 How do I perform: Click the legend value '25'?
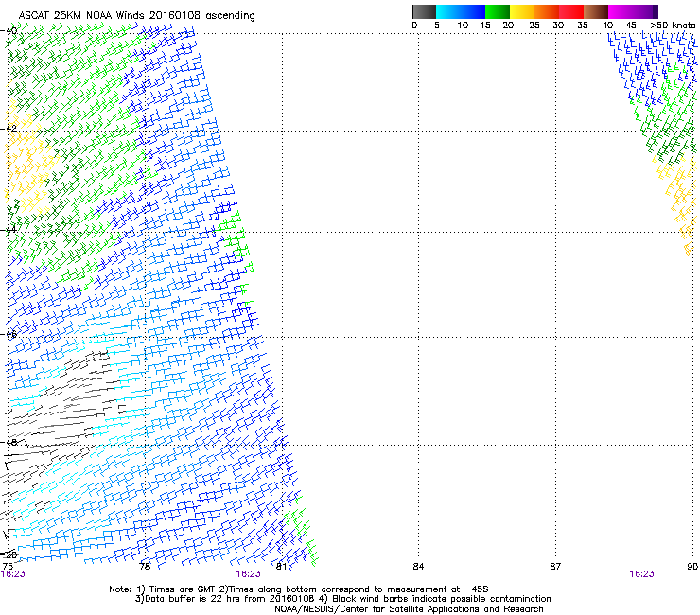(534, 26)
